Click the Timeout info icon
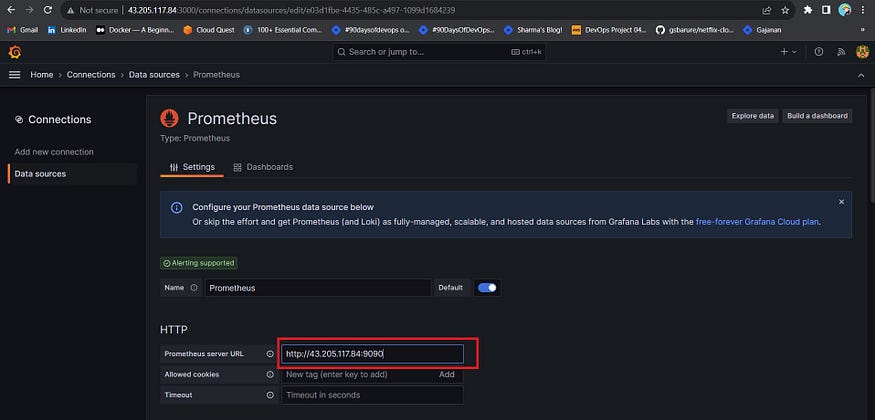 270,395
